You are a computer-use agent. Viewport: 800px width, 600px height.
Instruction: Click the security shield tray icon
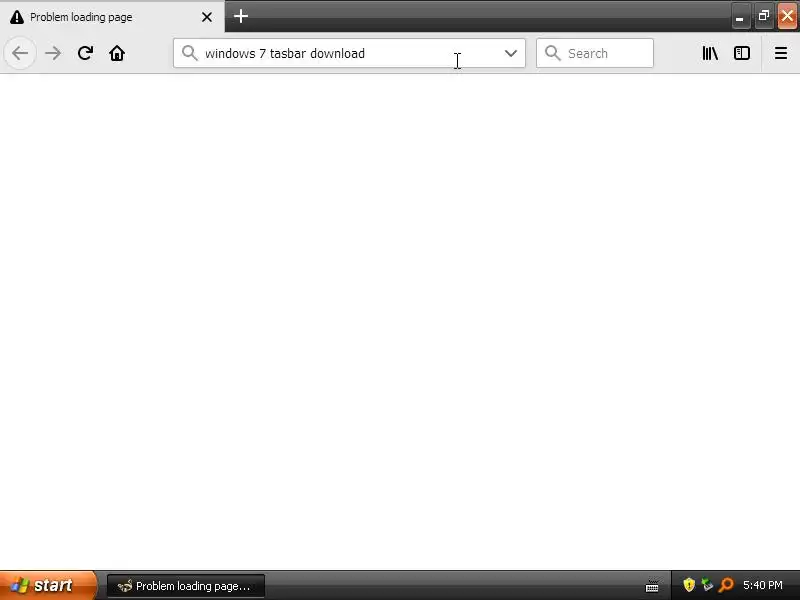(x=689, y=585)
